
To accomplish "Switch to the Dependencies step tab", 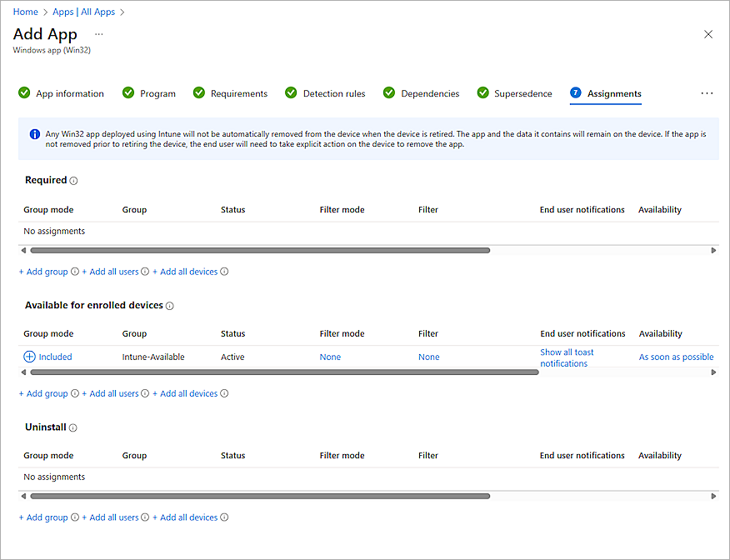I will coord(430,93).
